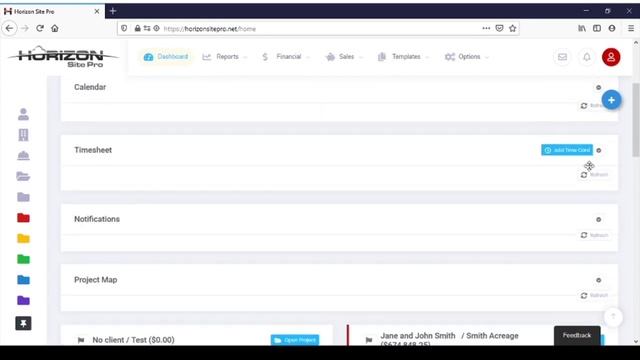
Task: Open Notifications panel settings gear
Action: point(598,220)
